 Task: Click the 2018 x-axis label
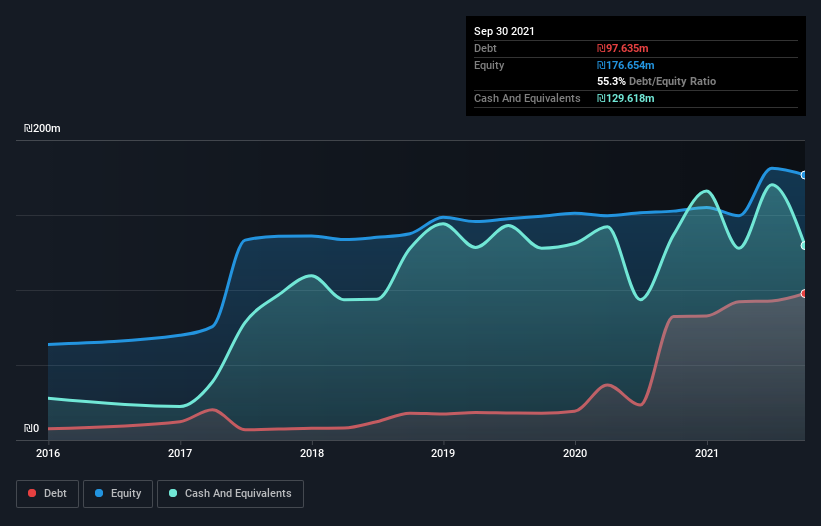(312, 453)
